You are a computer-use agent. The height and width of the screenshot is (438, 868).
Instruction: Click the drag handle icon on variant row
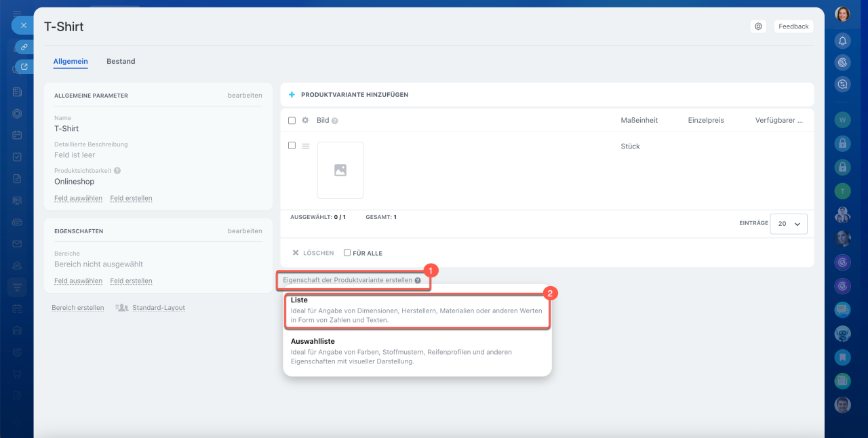306,146
